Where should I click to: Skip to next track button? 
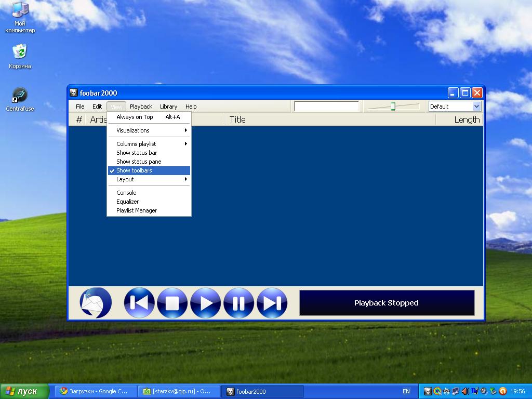(x=272, y=303)
